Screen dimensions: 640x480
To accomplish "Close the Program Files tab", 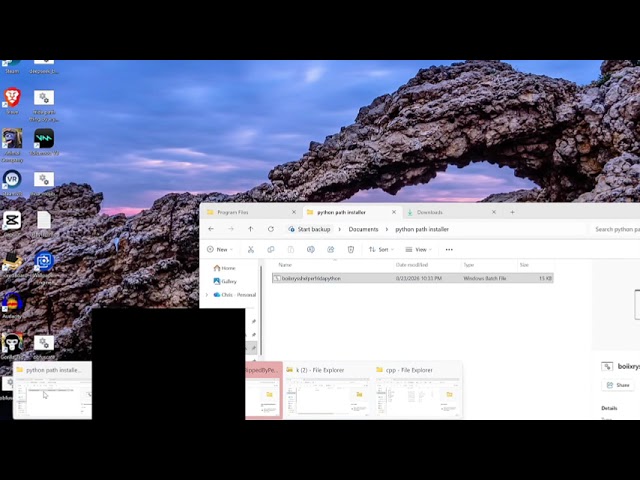I will (293, 212).
